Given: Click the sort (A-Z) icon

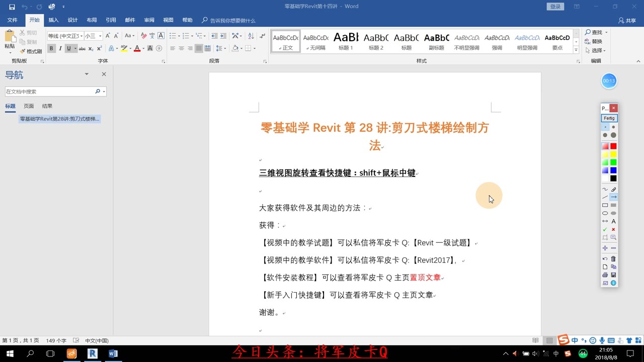Looking at the screenshot, I should [x=251, y=36].
